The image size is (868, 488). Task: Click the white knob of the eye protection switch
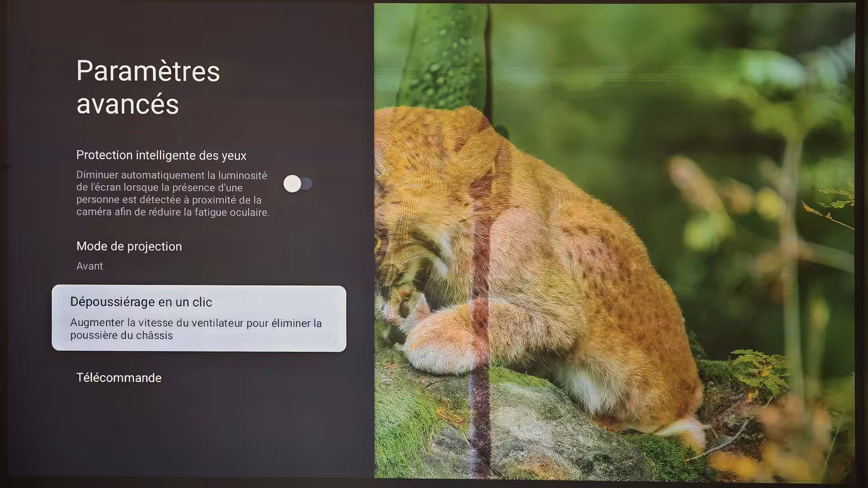[292, 184]
